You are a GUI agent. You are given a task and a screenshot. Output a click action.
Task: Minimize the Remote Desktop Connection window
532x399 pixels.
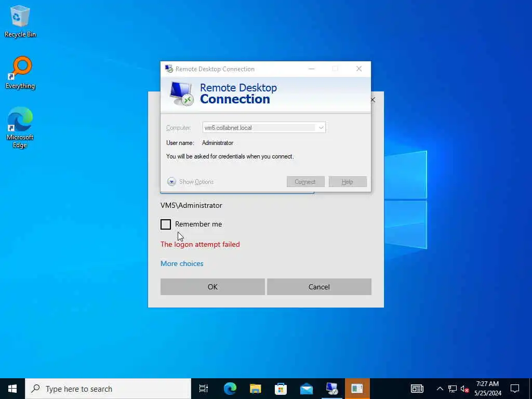[x=312, y=69]
